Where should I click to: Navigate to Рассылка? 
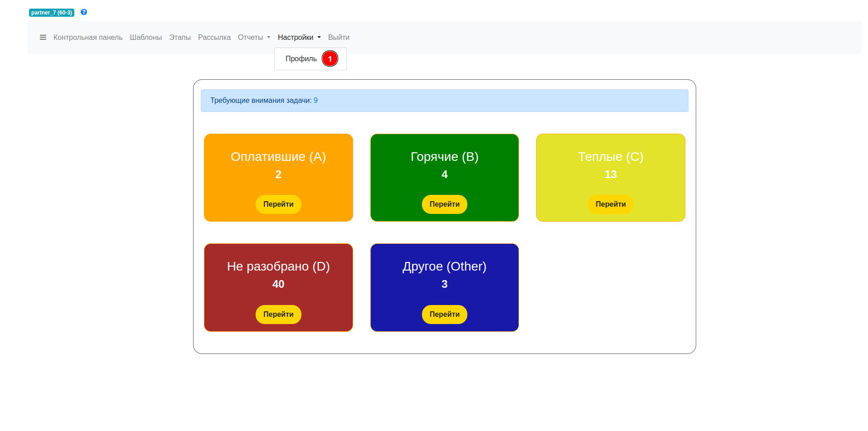point(214,38)
